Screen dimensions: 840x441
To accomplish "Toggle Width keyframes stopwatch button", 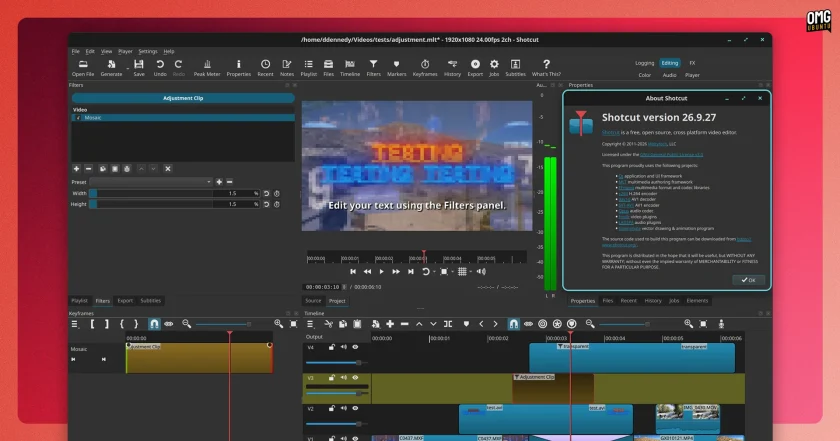I will pos(277,193).
